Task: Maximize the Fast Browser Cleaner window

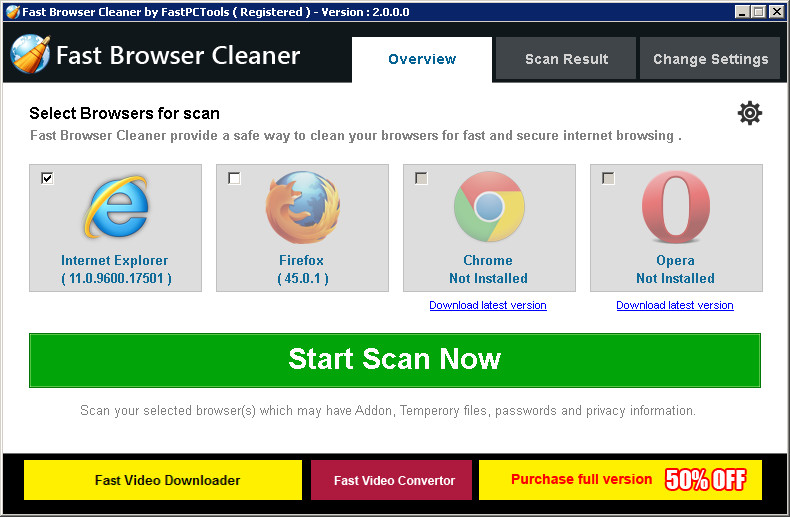Action: (x=758, y=12)
